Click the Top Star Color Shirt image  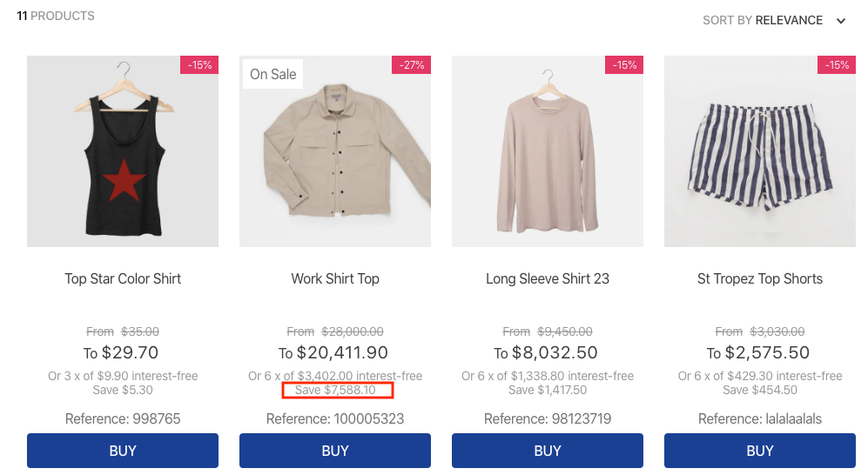123,151
